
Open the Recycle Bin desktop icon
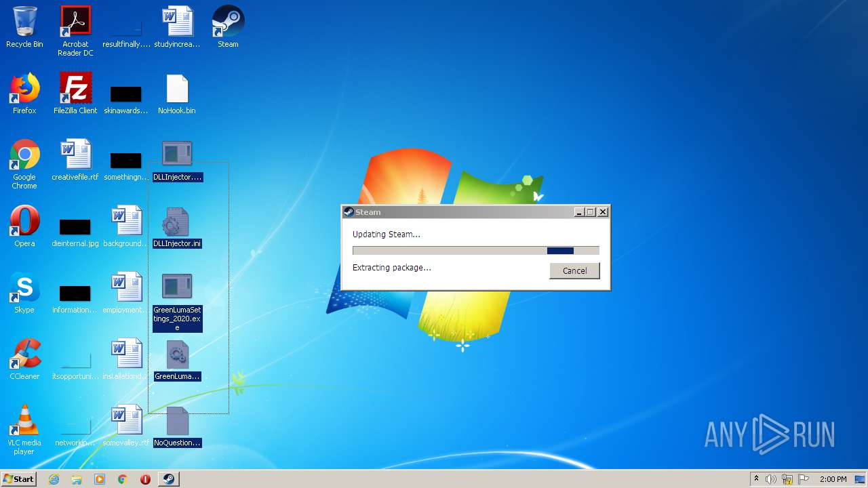click(24, 27)
